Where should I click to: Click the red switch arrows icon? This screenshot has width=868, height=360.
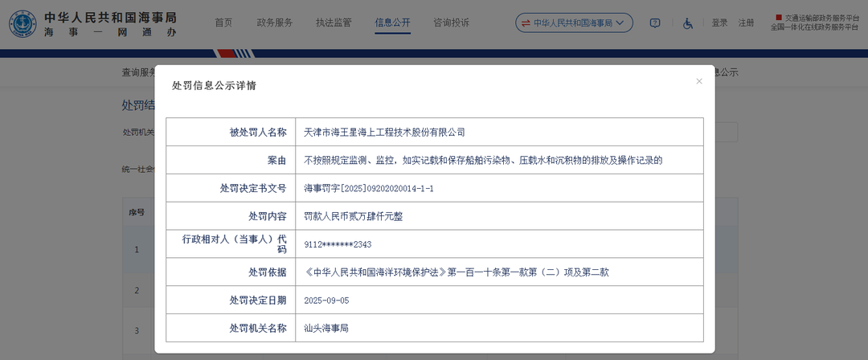pyautogui.click(x=526, y=23)
